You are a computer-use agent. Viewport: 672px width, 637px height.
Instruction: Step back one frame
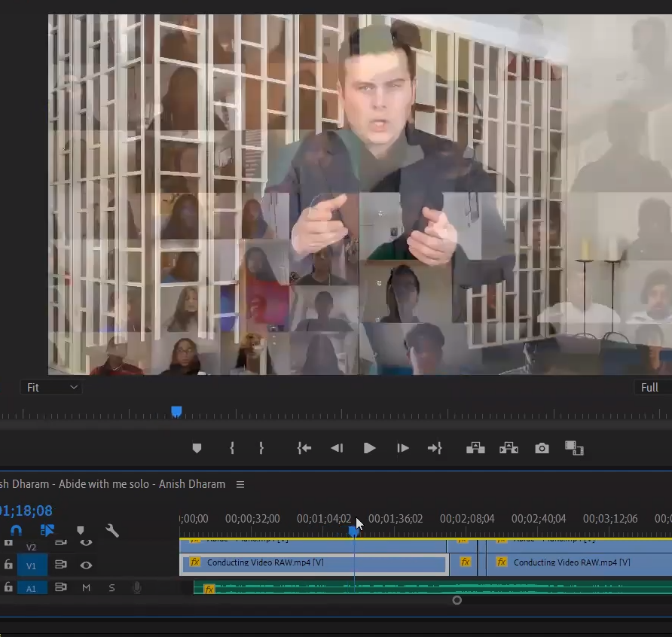point(337,449)
